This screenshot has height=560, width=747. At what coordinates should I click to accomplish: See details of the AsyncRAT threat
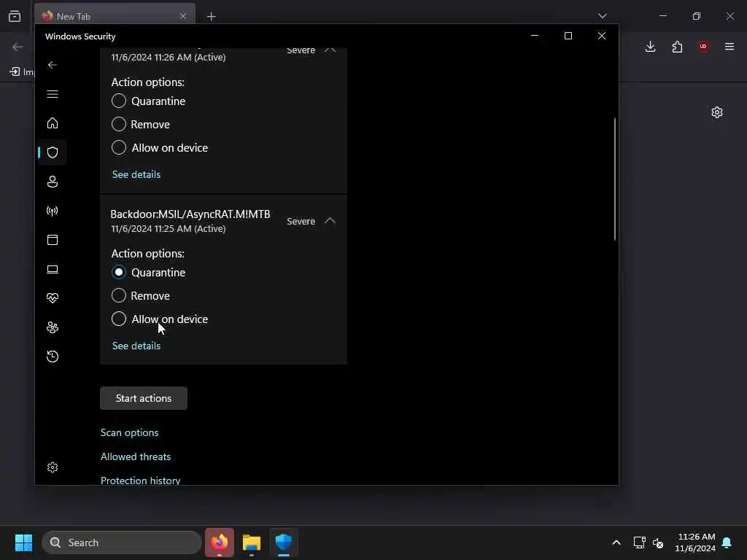point(136,346)
